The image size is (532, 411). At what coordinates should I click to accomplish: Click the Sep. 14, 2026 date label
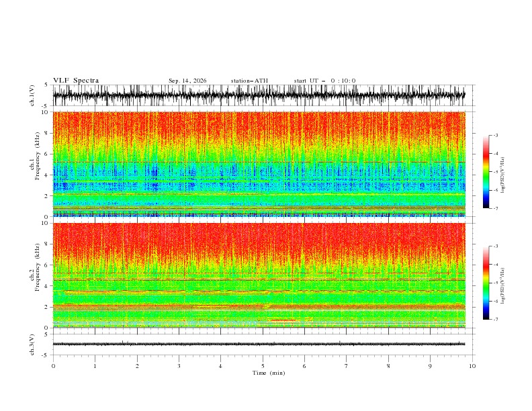187,81
